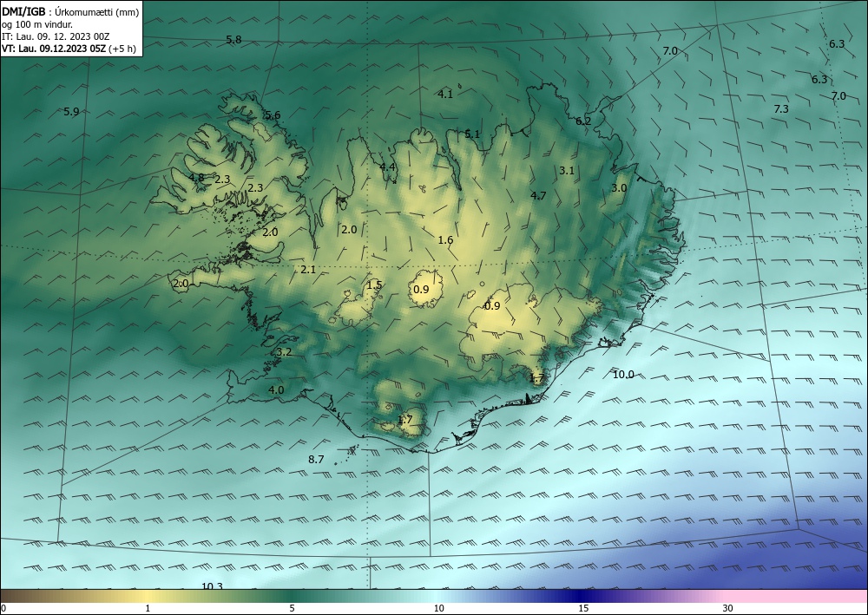The height and width of the screenshot is (615, 868).
Task: Click the 'DMI/IGB : Úrkomumætti (mm)' title text
Action: (x=70, y=11)
